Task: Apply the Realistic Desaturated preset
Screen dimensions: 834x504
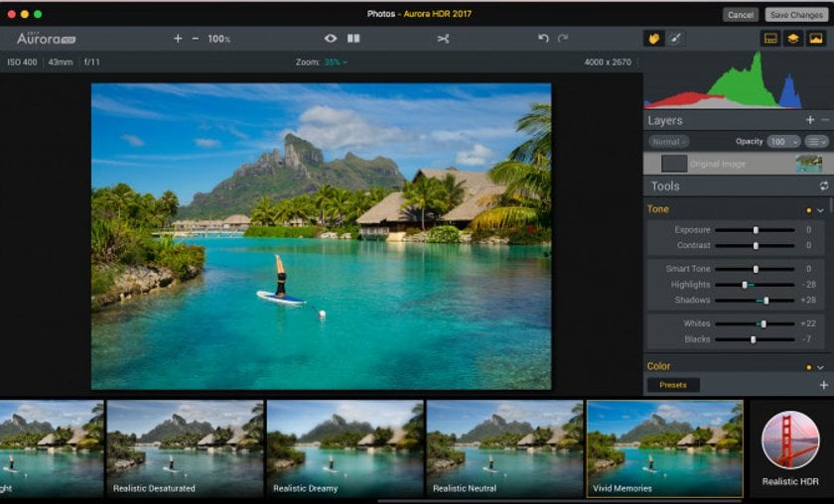Action: [185, 448]
